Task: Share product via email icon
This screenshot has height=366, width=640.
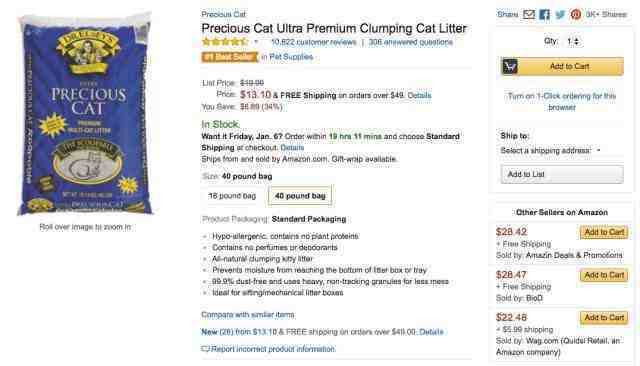Action: click(529, 14)
